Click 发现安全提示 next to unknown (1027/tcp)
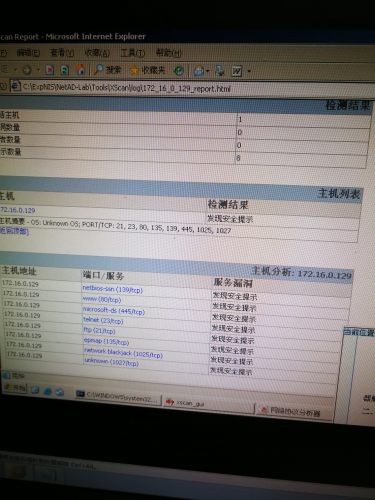The image size is (375, 500). [x=231, y=371]
